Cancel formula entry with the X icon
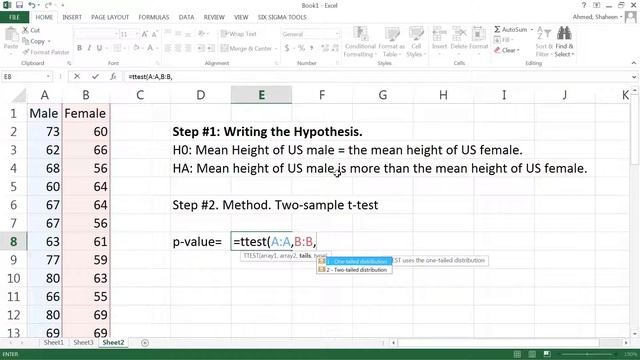 click(x=77, y=76)
